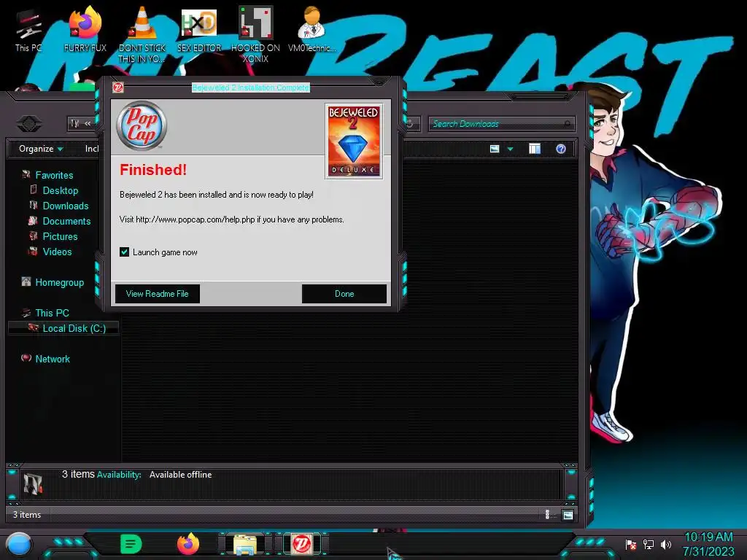Screen dimensions: 747x560
Task: Select Documents in navigation pane
Action: (66, 221)
